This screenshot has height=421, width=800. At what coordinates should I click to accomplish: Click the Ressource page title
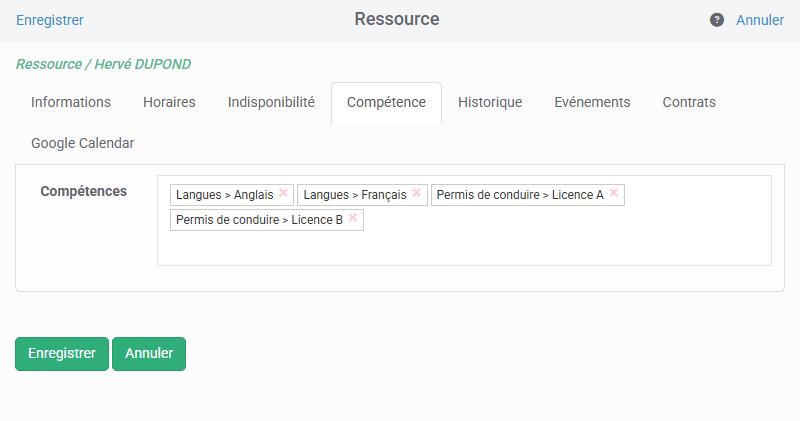397,19
